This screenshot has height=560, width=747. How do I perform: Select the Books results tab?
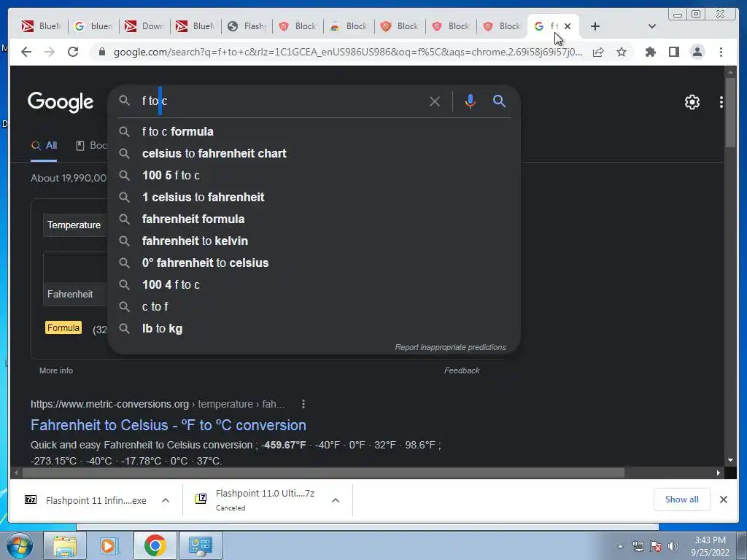(x=91, y=146)
